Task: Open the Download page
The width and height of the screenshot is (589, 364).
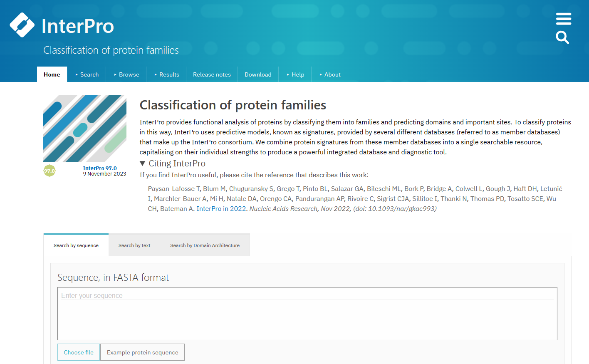Action: point(258,74)
